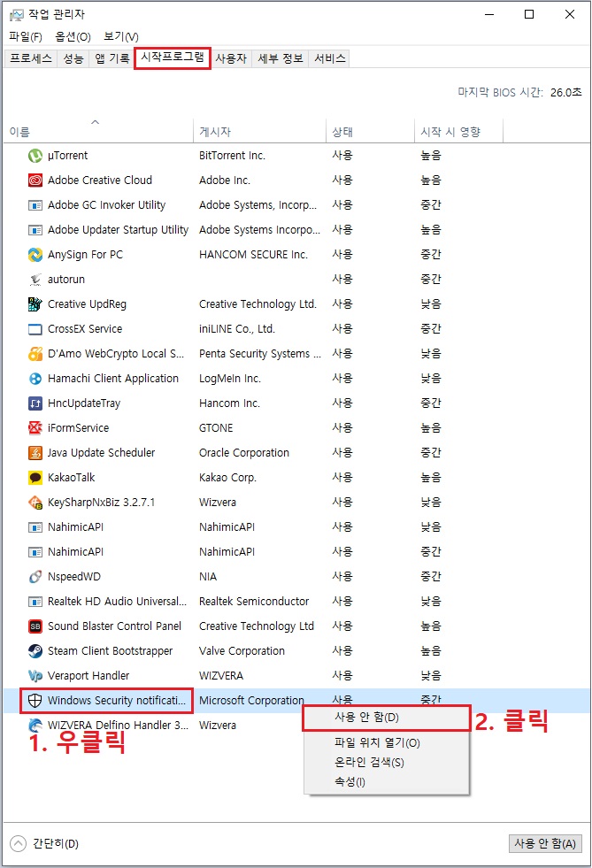Click publisher text 'NIA'
The width and height of the screenshot is (592, 868).
point(208,577)
